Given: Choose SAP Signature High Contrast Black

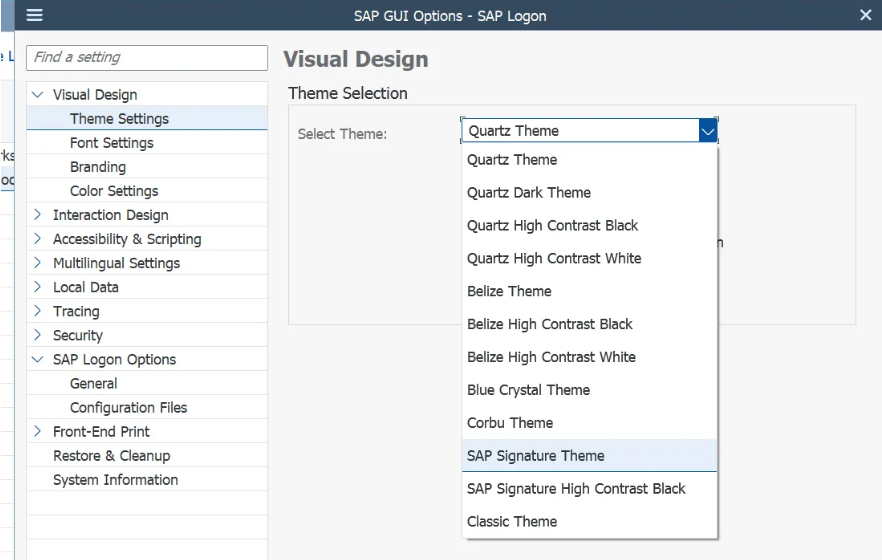Looking at the screenshot, I should (x=590, y=489).
